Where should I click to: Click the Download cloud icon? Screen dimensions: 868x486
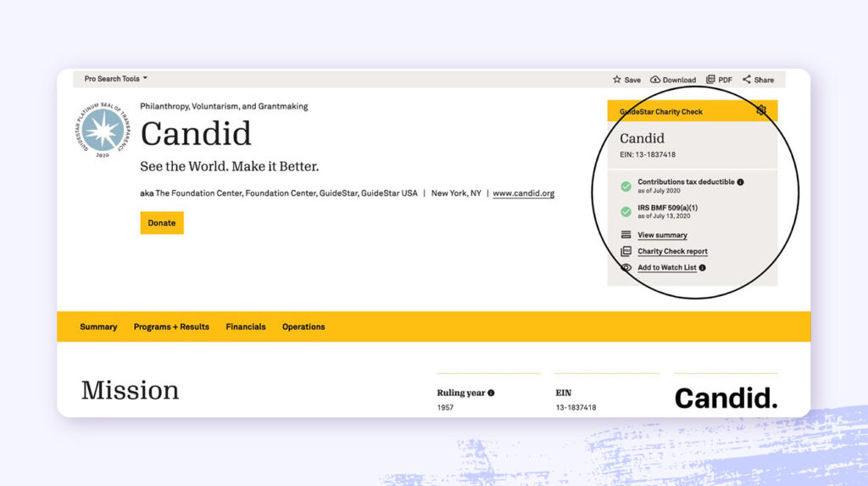pos(655,79)
